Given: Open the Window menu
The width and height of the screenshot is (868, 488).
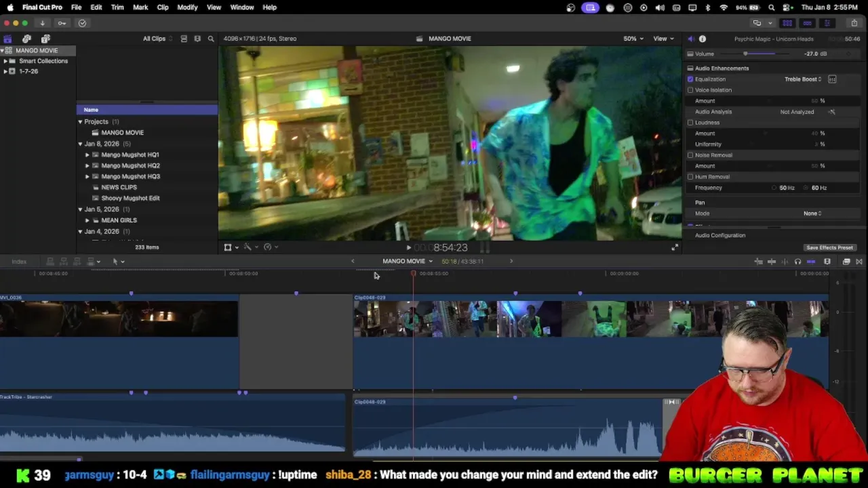Looking at the screenshot, I should pos(242,7).
